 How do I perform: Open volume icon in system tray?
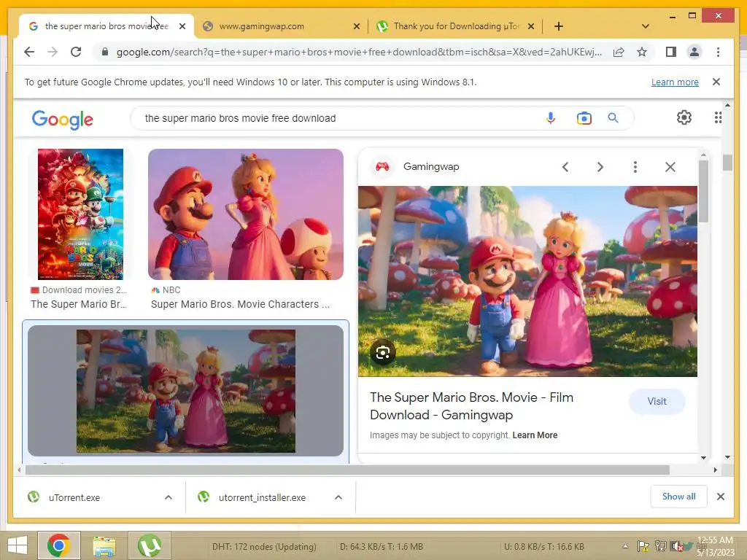676,547
